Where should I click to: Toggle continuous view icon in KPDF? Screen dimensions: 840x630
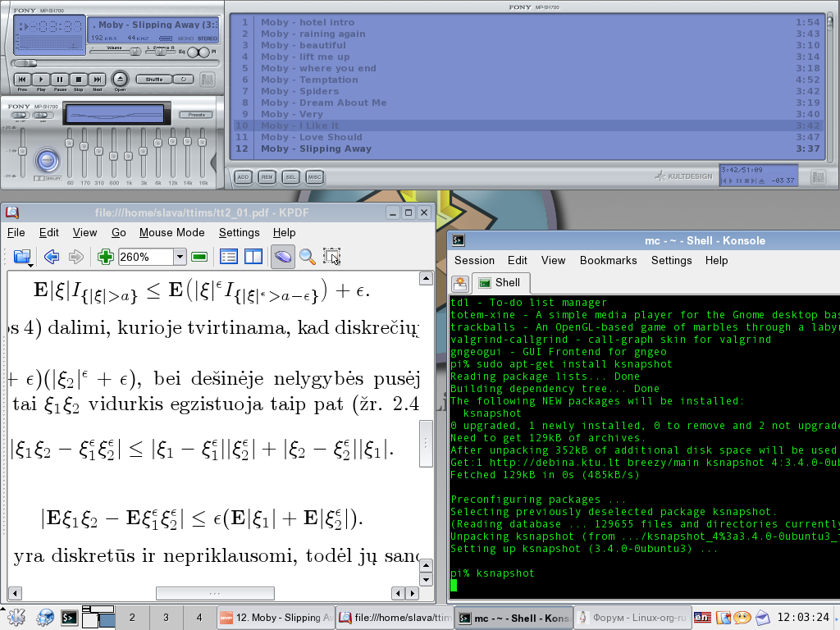[x=229, y=257]
